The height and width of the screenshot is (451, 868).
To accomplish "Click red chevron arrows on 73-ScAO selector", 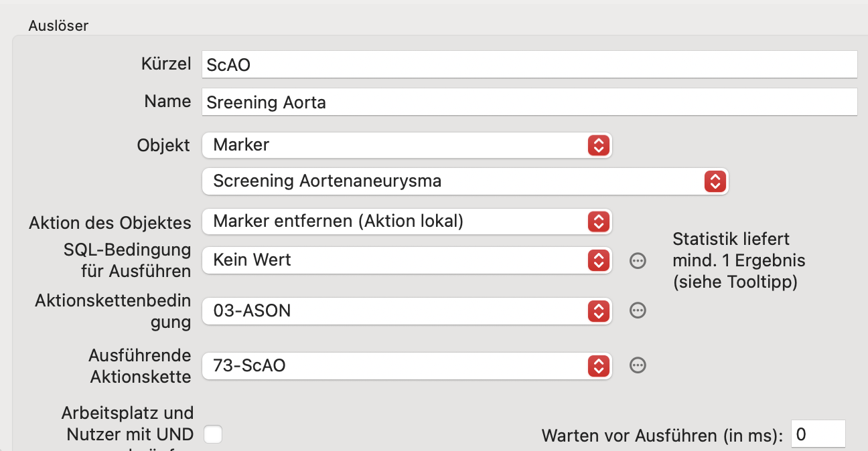I will (598, 365).
